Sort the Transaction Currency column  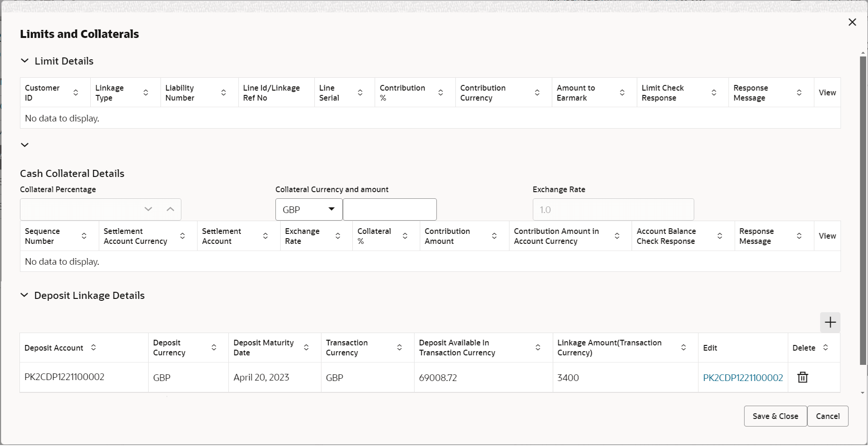[399, 347]
